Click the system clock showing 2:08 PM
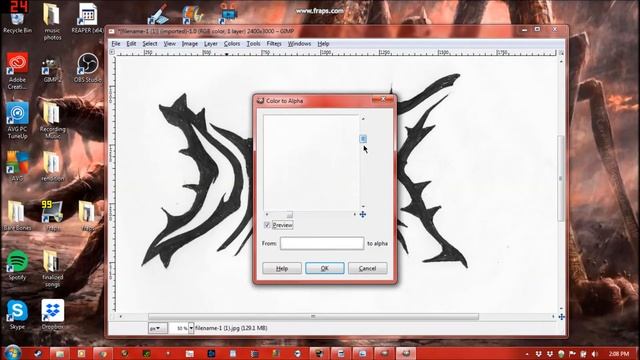The height and width of the screenshot is (360, 640). [x=619, y=353]
